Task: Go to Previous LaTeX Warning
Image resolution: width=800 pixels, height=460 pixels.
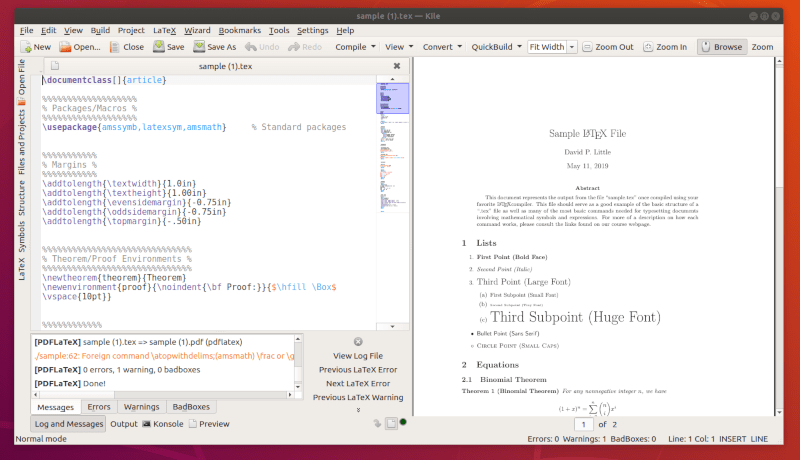Action: point(358,397)
